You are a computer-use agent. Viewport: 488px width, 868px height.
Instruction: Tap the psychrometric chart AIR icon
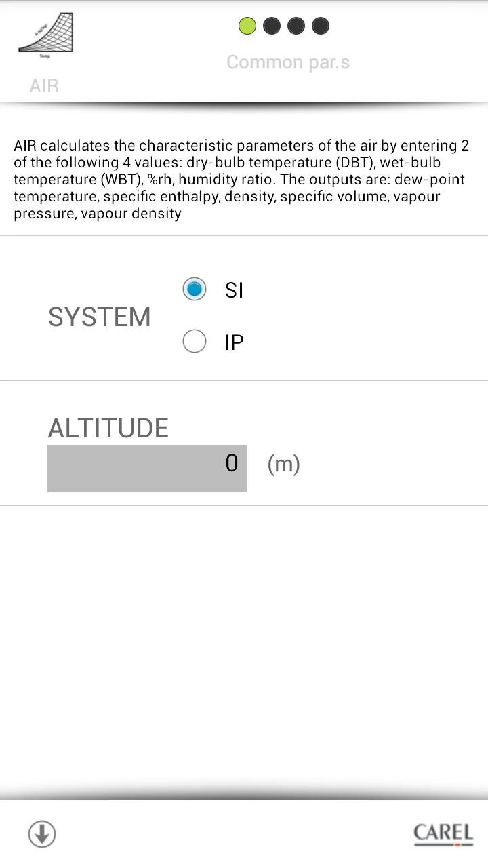coord(45,34)
